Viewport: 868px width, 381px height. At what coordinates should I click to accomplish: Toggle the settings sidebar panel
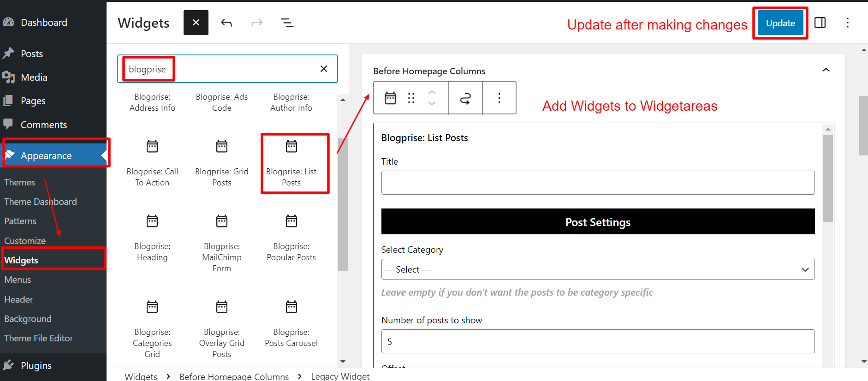(820, 23)
